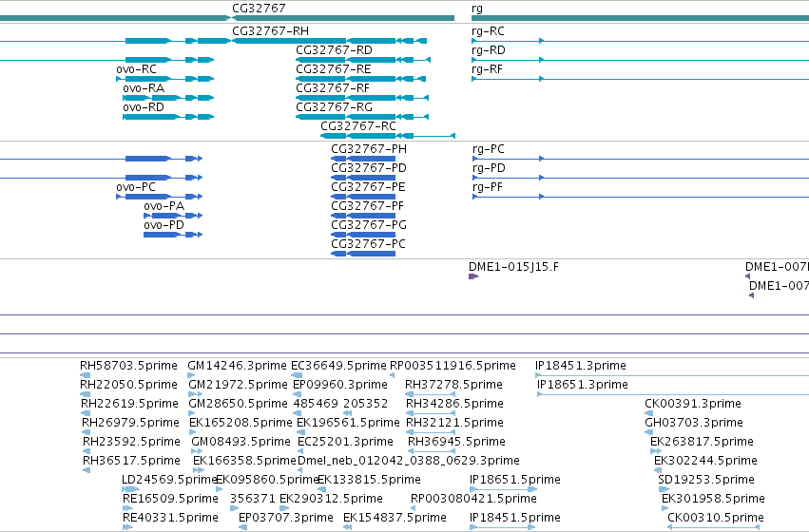The width and height of the screenshot is (809, 532).
Task: Click EST label EP09960.3prime
Action: pyautogui.click(x=340, y=385)
